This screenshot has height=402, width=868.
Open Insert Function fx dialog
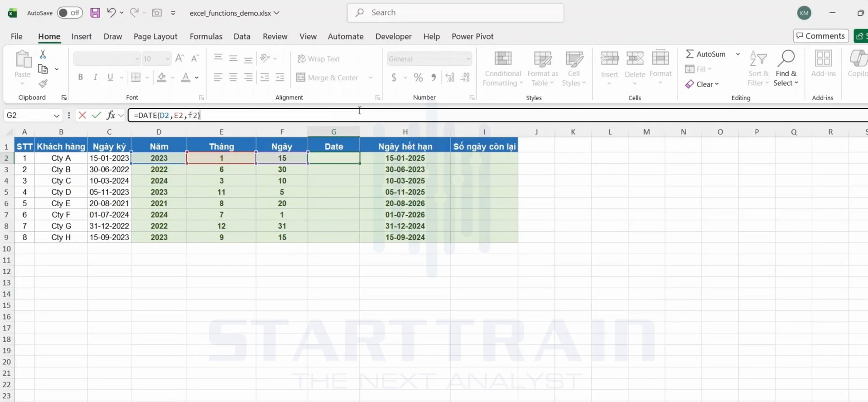pos(111,115)
